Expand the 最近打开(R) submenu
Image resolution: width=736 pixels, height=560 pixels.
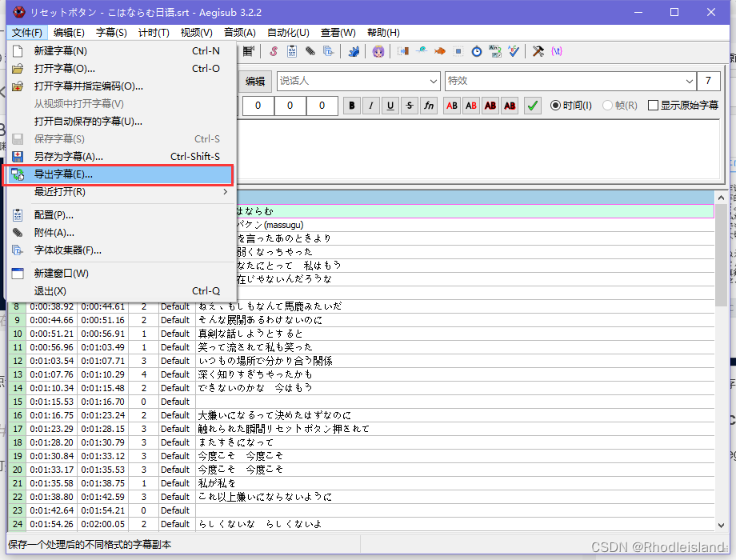click(x=120, y=191)
